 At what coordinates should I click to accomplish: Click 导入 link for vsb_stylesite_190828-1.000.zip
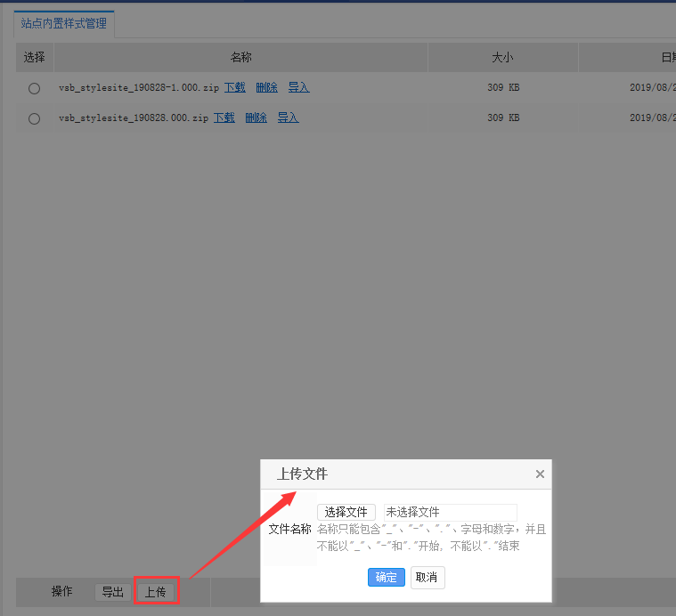[298, 87]
